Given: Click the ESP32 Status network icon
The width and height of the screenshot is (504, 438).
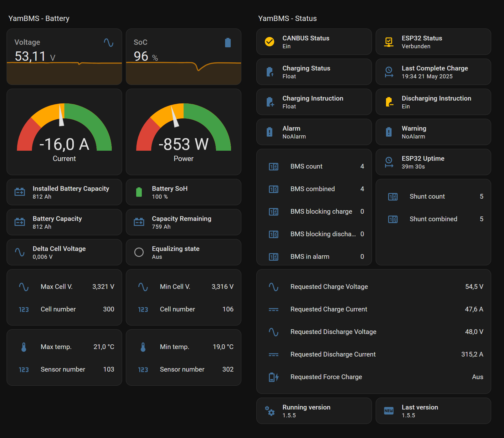Looking at the screenshot, I should (388, 42).
